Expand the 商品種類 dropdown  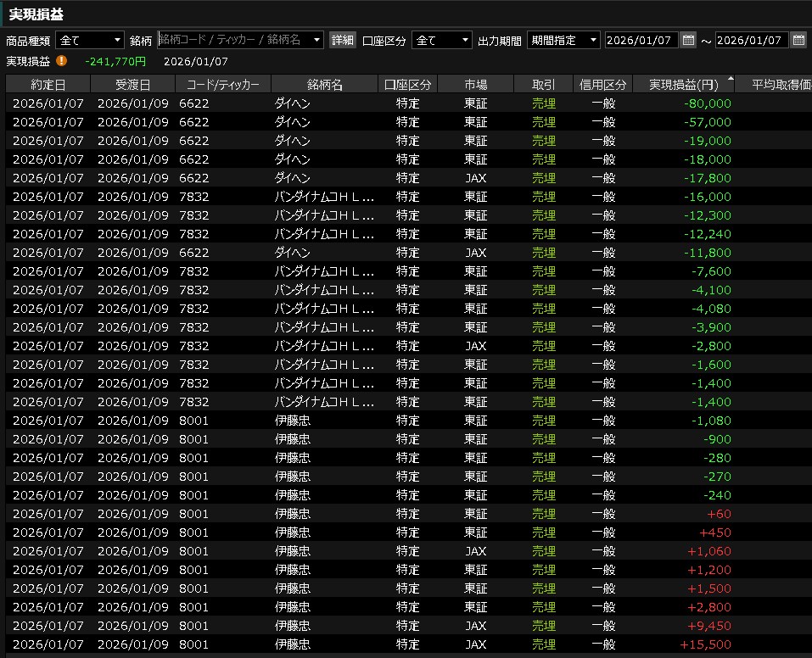point(117,40)
